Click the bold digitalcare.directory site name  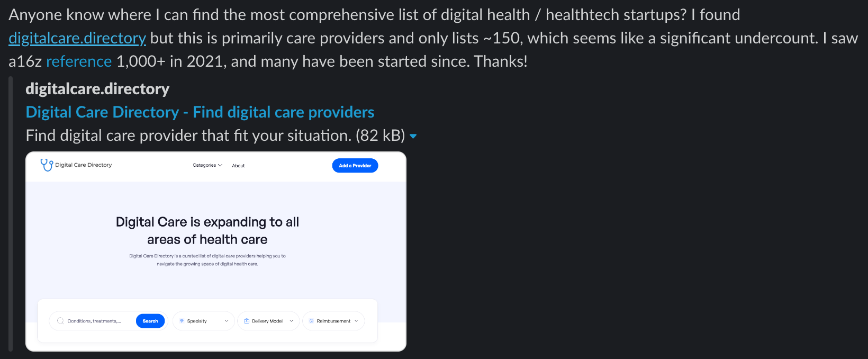tap(97, 89)
